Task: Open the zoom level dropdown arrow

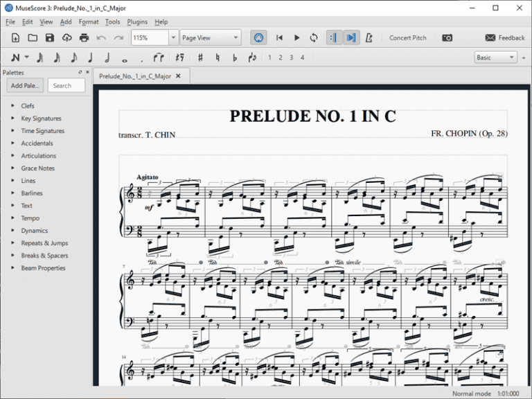Action: [173, 37]
